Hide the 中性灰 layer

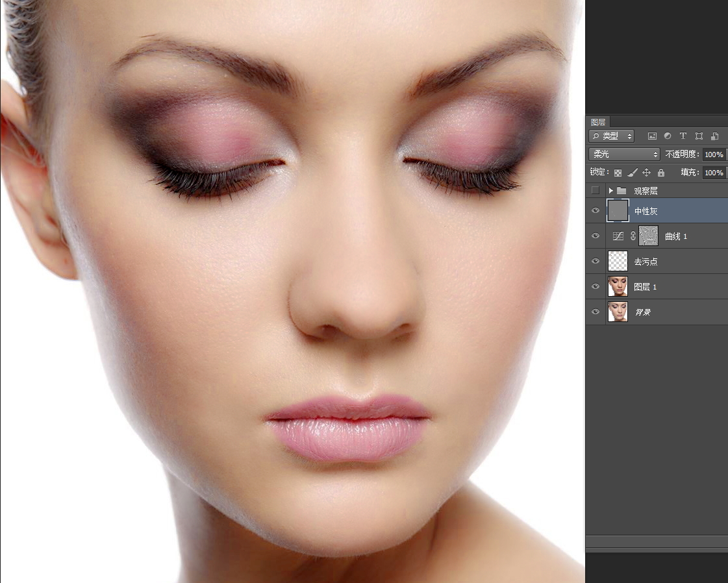pyautogui.click(x=596, y=211)
